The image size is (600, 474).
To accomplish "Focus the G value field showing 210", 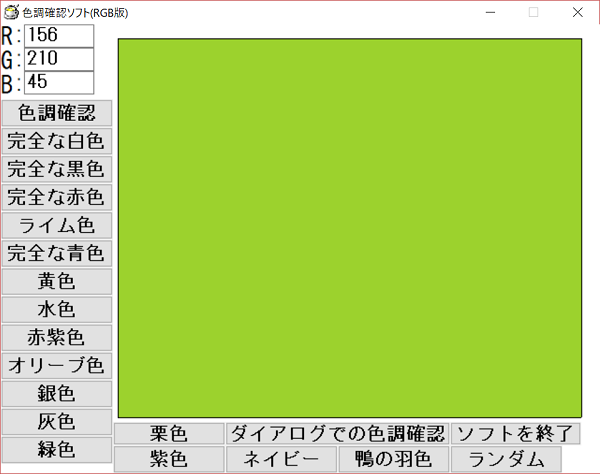I will 59,59.
